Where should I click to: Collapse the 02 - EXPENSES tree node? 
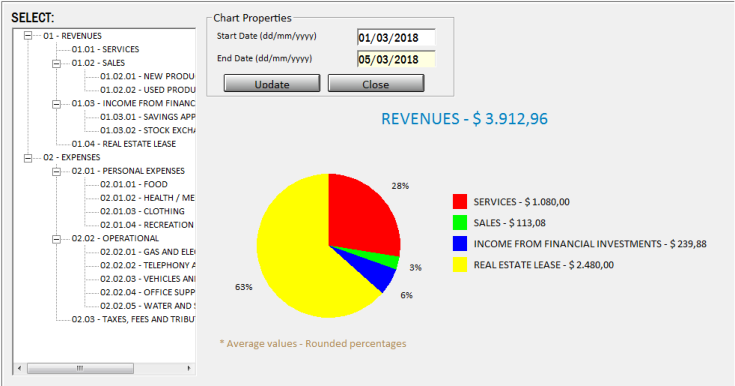[x=28, y=158]
